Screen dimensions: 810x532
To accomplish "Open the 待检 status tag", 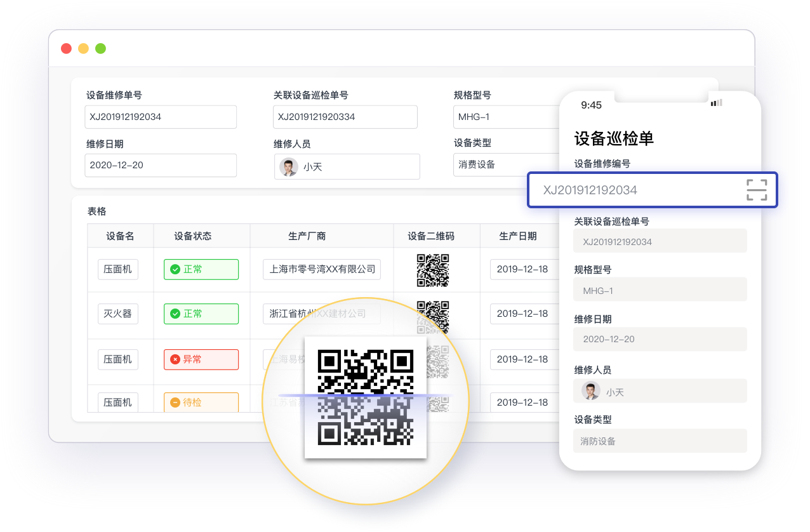I will (x=201, y=402).
